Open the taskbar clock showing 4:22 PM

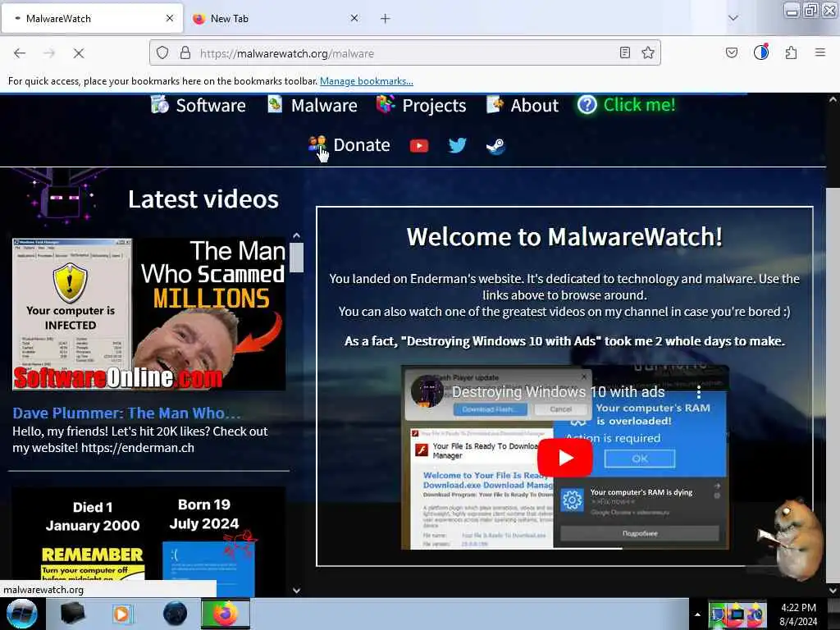(x=798, y=614)
